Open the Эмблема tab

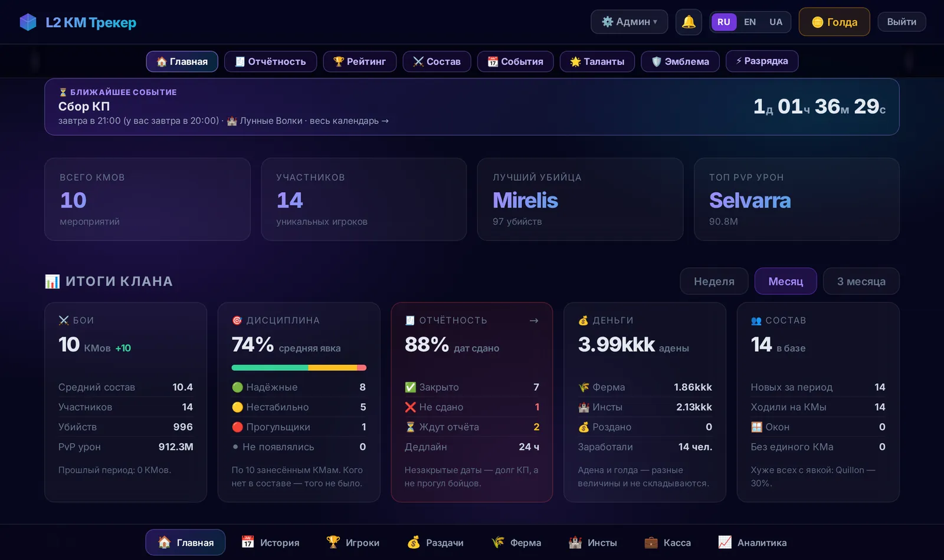[x=680, y=61]
